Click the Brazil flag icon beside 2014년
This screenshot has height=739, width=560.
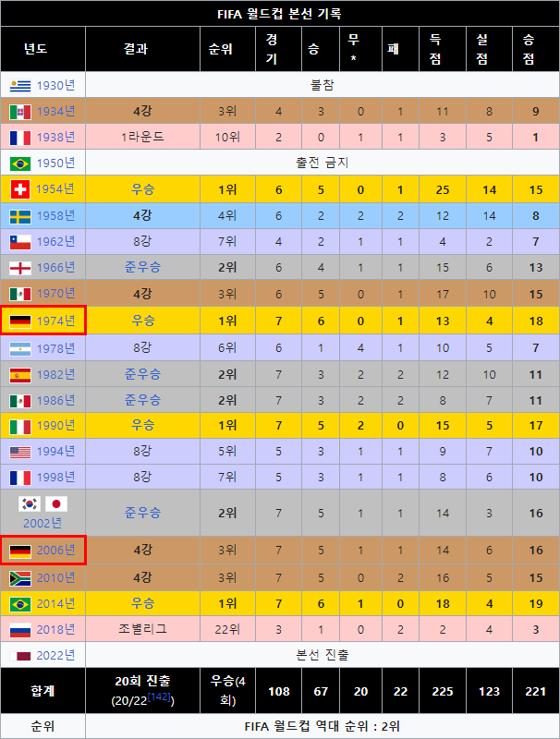tap(20, 604)
